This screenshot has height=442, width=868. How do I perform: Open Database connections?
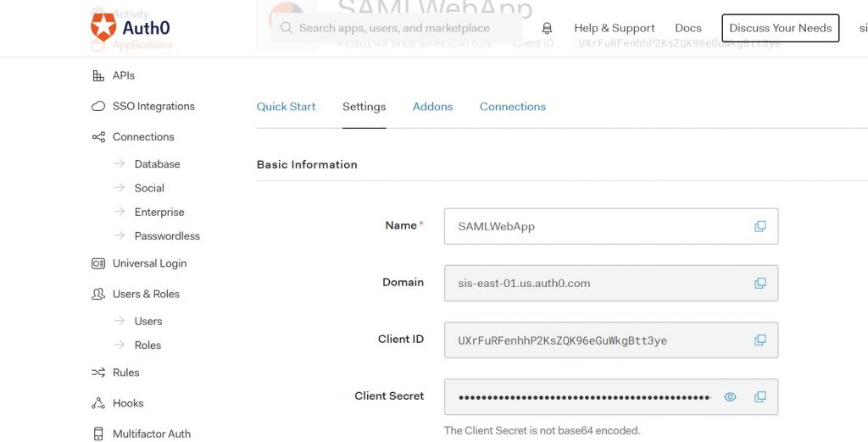[157, 163]
